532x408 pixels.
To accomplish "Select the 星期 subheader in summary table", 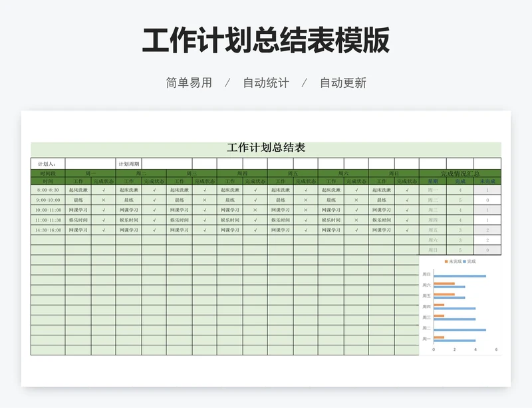I will point(433,181).
